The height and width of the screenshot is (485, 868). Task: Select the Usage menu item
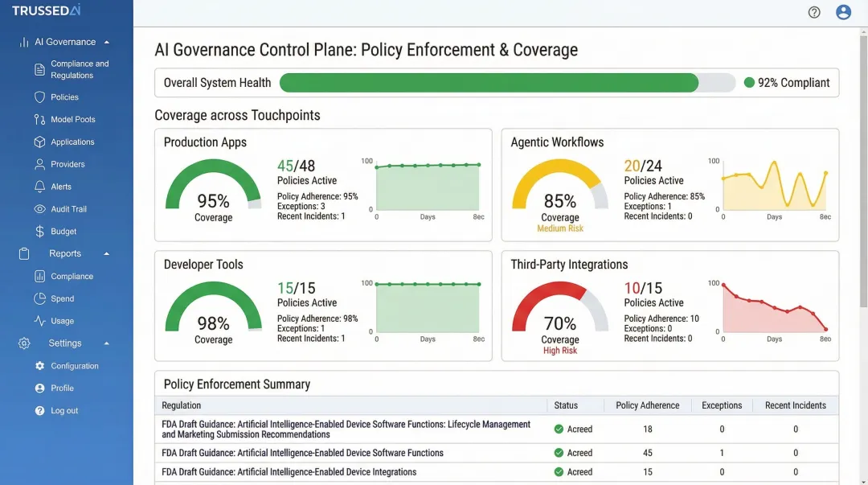[x=64, y=320]
